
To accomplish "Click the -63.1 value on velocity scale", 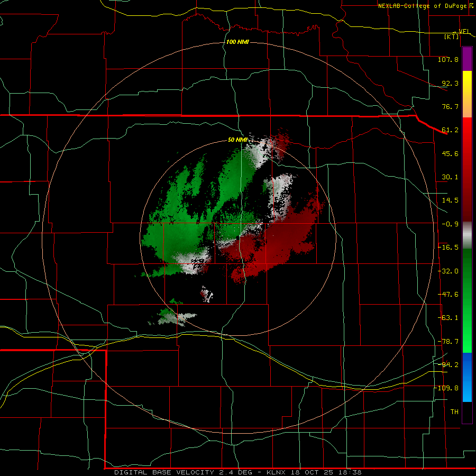I will click(x=448, y=318).
